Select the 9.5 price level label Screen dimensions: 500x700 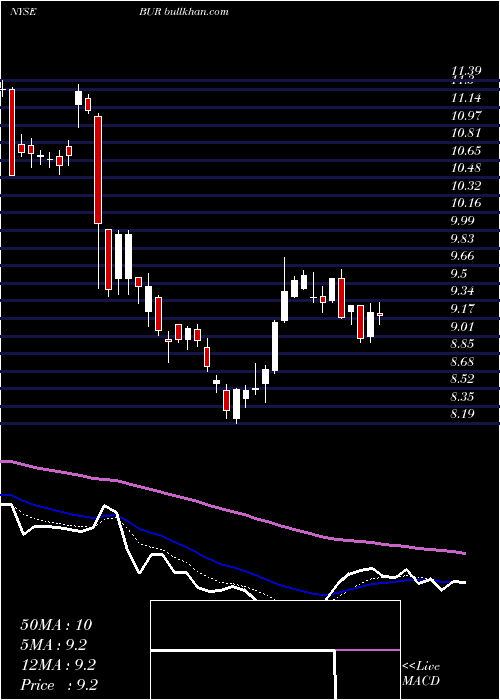coord(459,273)
